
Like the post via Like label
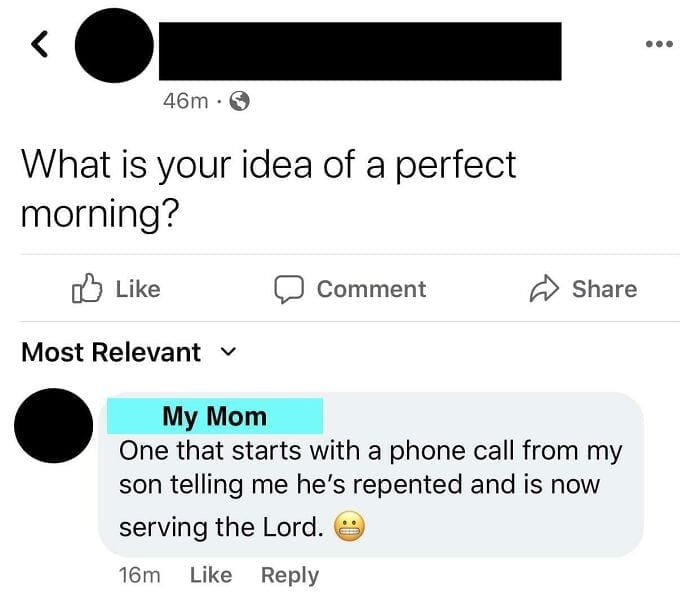click(x=138, y=289)
